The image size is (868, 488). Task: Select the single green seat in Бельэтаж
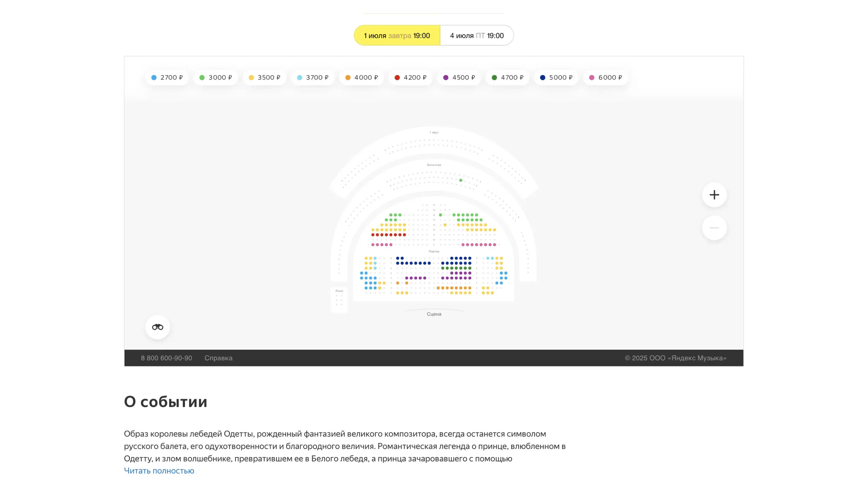pyautogui.click(x=461, y=180)
